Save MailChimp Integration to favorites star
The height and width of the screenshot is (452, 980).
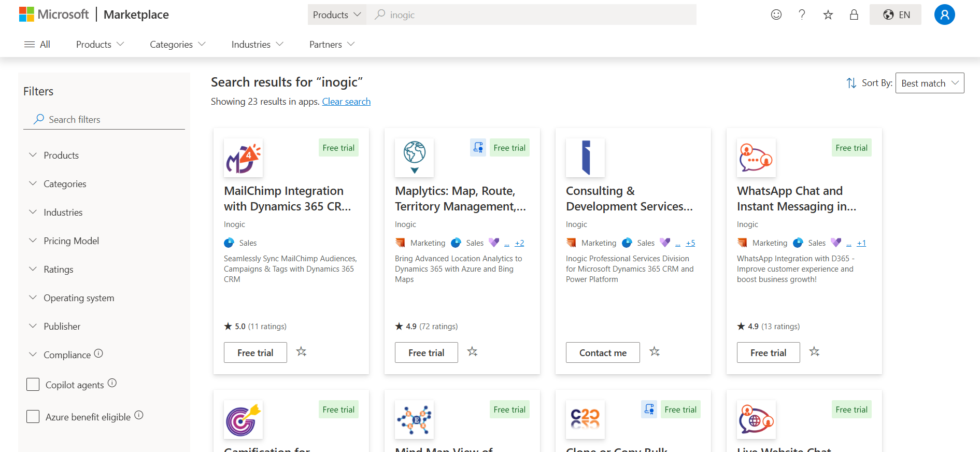[301, 352]
